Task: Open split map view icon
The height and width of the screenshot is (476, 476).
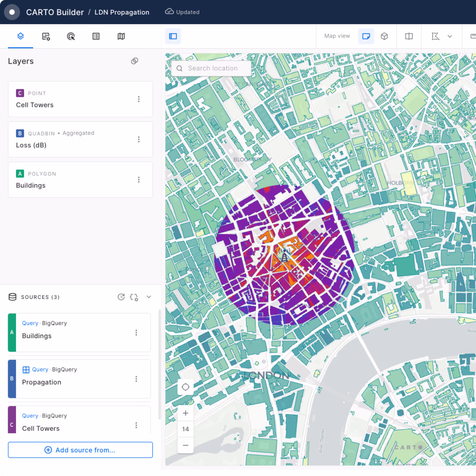Action: point(409,36)
